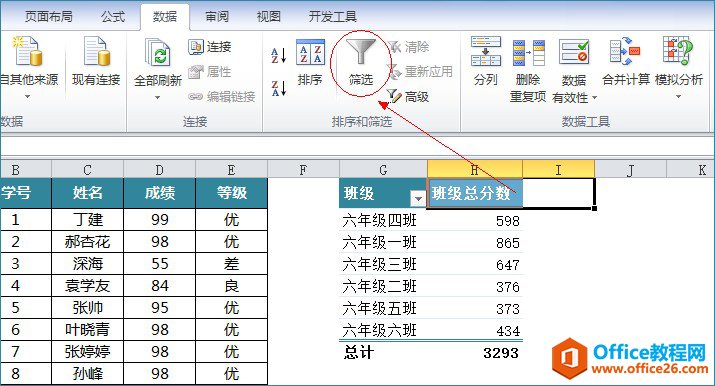Expand the What-If Analysis dropdown arrow
The width and height of the screenshot is (715, 386).
678,97
